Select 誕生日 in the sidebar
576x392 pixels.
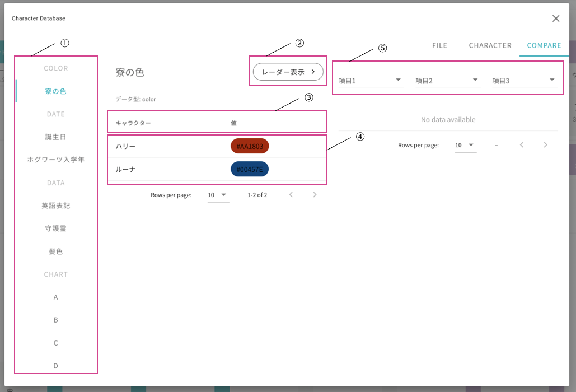coord(56,137)
